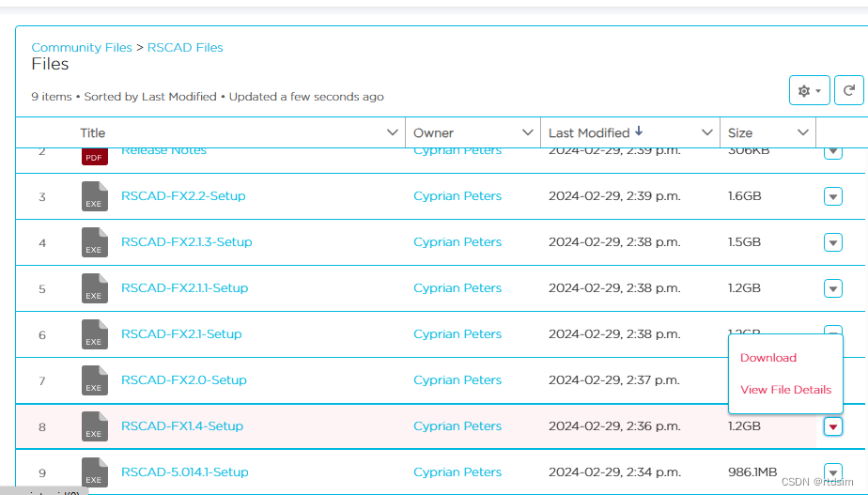
Task: Click EXE icon of RSCAD-FX2.1-Setup
Action: [x=94, y=333]
